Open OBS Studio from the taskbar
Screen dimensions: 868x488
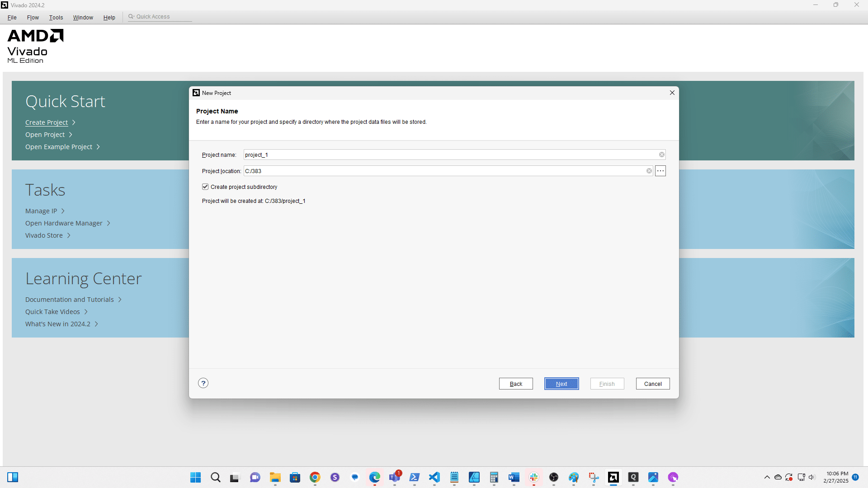point(554,478)
